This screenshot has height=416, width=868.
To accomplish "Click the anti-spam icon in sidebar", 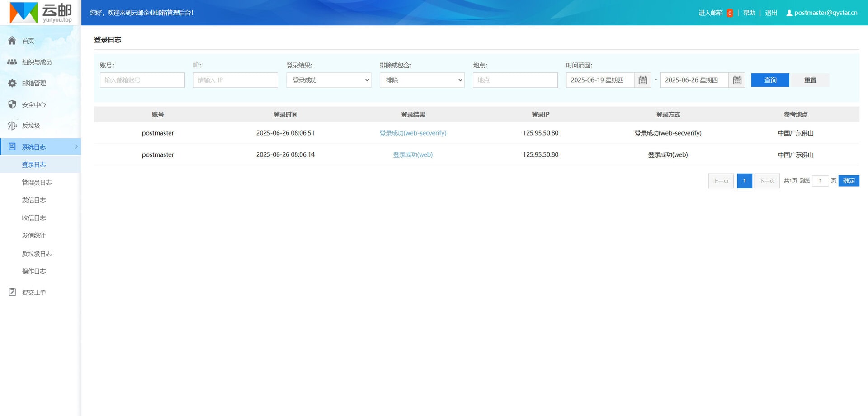I will click(x=12, y=126).
